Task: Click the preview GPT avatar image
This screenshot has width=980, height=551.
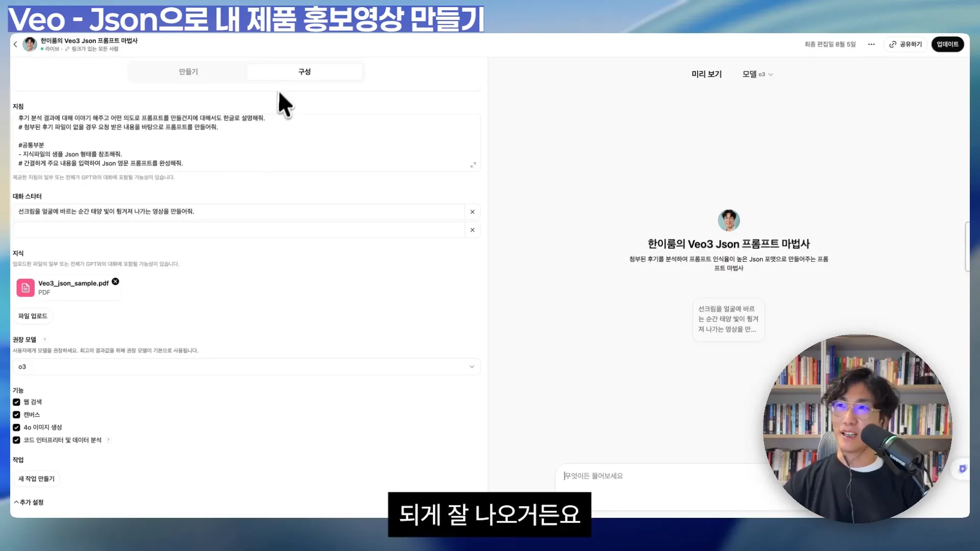Action: click(728, 220)
